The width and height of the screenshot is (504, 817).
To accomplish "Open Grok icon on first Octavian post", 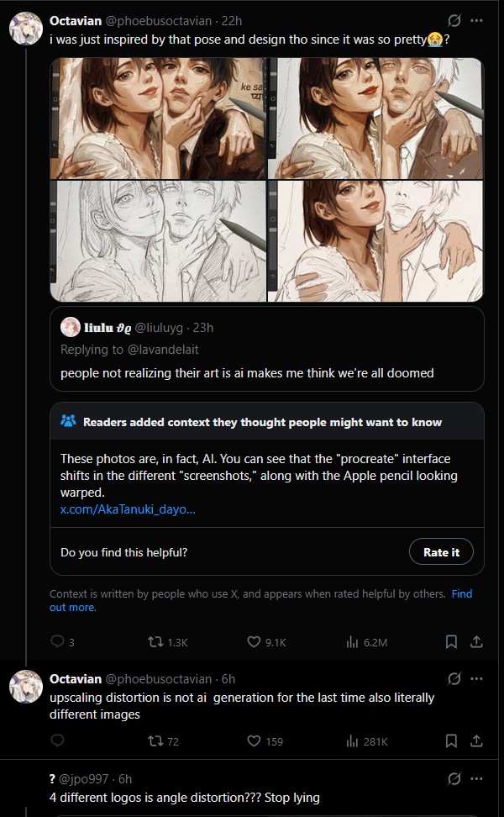I will click(454, 21).
